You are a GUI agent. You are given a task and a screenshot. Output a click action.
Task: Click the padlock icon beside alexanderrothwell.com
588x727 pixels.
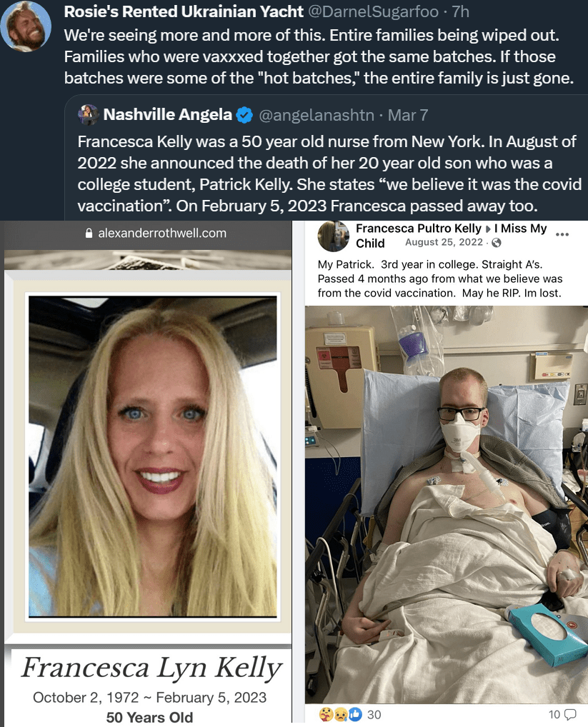[x=89, y=234]
